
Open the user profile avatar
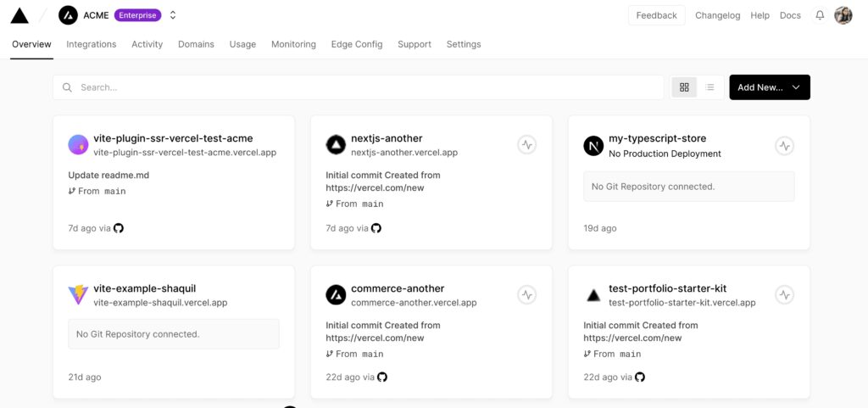(843, 15)
